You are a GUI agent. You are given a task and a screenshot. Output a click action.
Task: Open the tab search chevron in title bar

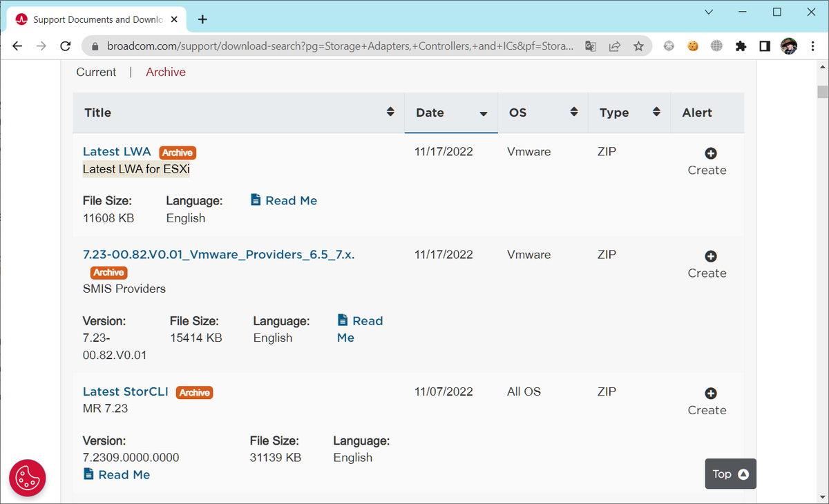(709, 12)
